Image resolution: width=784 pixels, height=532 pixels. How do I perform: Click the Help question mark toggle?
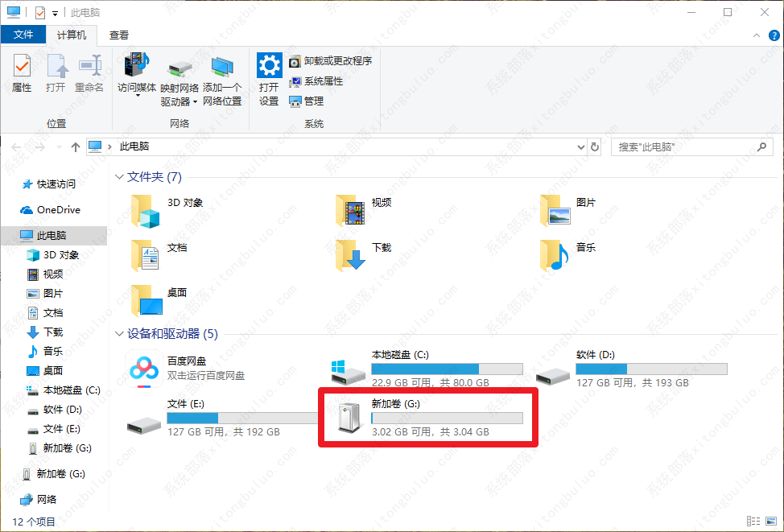774,35
